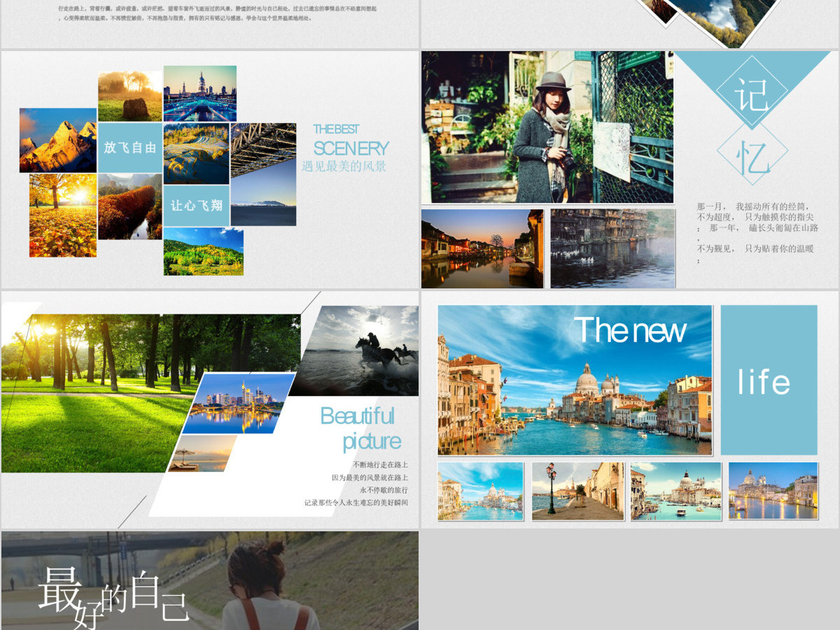Click the line 记录那些令人永生难忘的美好瞬间
840x630 pixels.
tap(356, 503)
